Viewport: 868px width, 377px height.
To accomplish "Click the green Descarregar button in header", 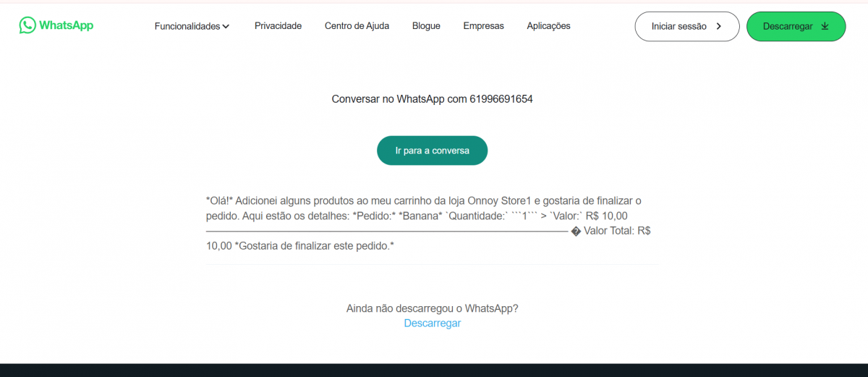I will tap(796, 26).
